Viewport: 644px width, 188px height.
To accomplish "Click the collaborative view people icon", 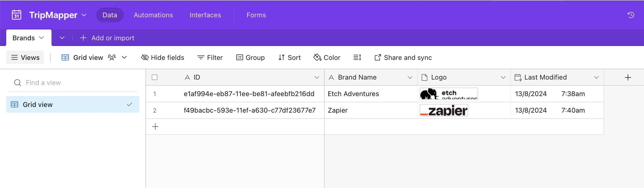I will [112, 57].
